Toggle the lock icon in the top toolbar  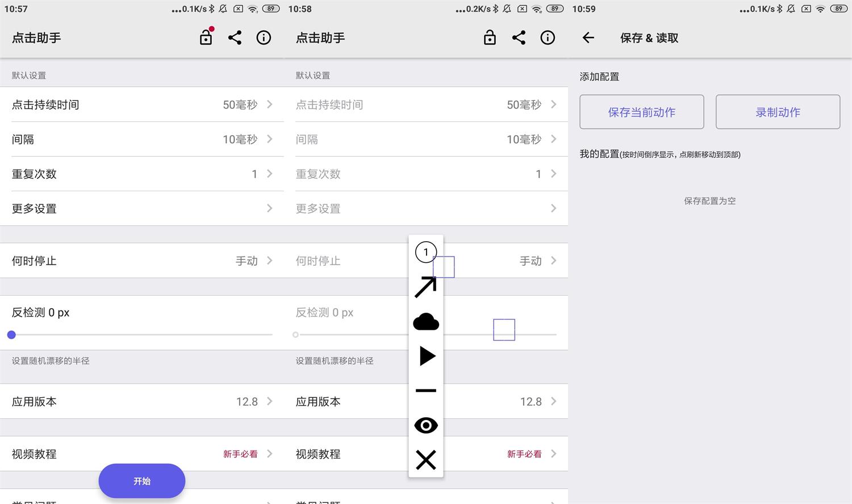206,37
